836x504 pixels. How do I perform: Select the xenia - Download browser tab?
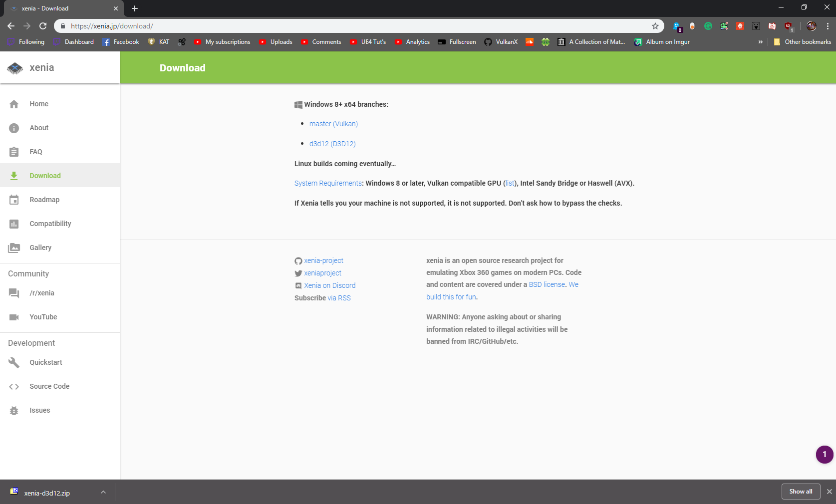(63, 8)
